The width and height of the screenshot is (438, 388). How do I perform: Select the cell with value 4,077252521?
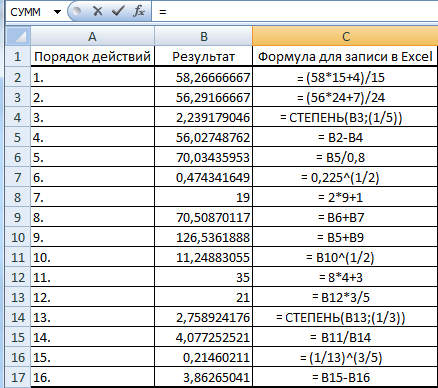pyautogui.click(x=203, y=337)
